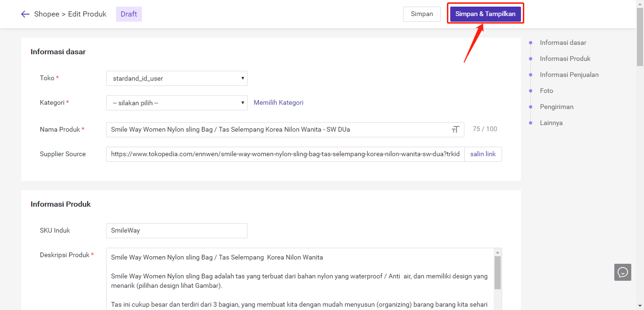Jump to Informasi dasar section
The width and height of the screenshot is (644, 310).
(x=563, y=42)
